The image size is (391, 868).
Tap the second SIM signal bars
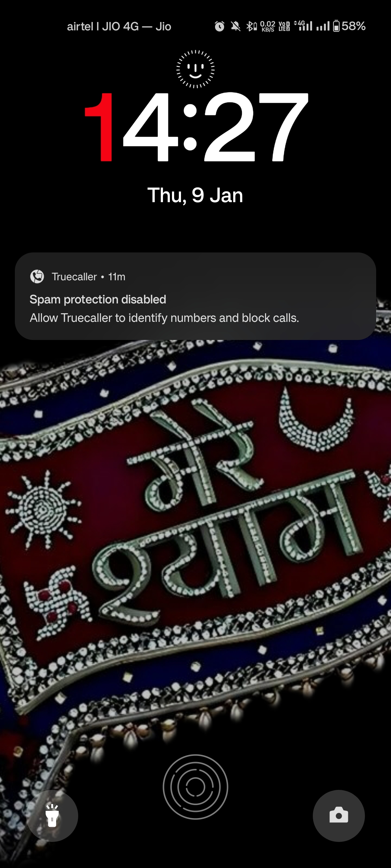pos(323,26)
